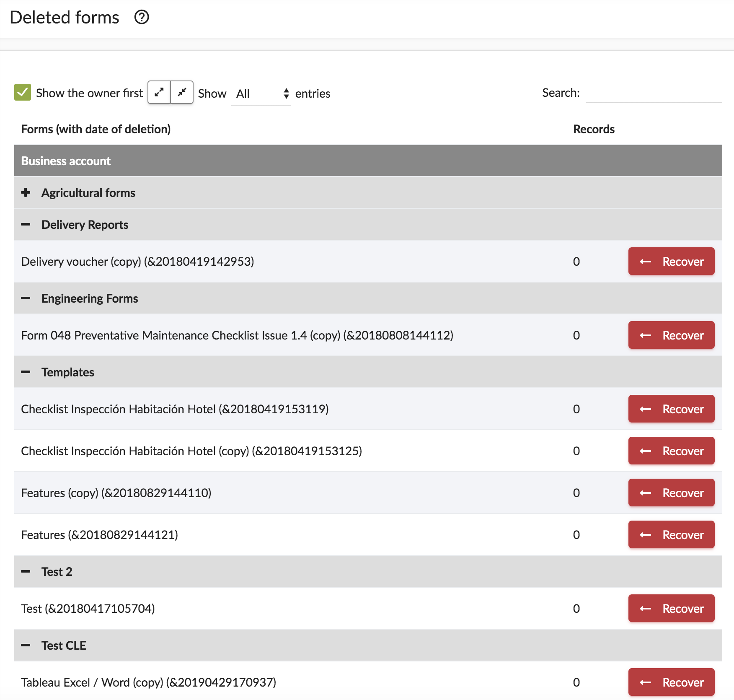Focus the Search input field
734x700 pixels.
pos(654,93)
